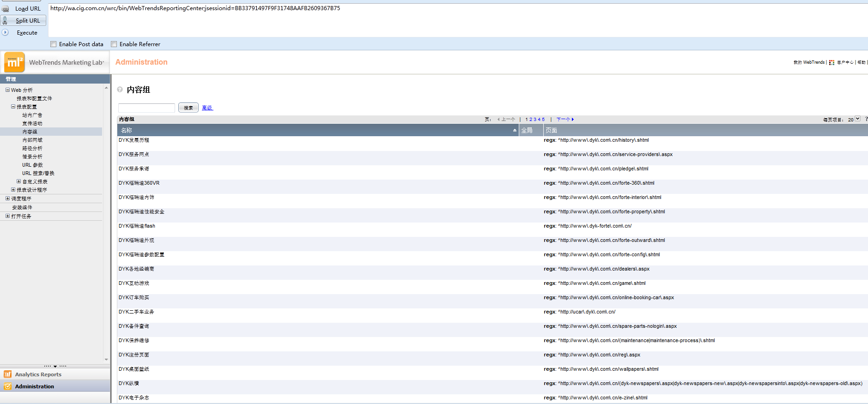The width and height of the screenshot is (868, 404).
Task: Click the Load URL icon
Action: point(5,9)
